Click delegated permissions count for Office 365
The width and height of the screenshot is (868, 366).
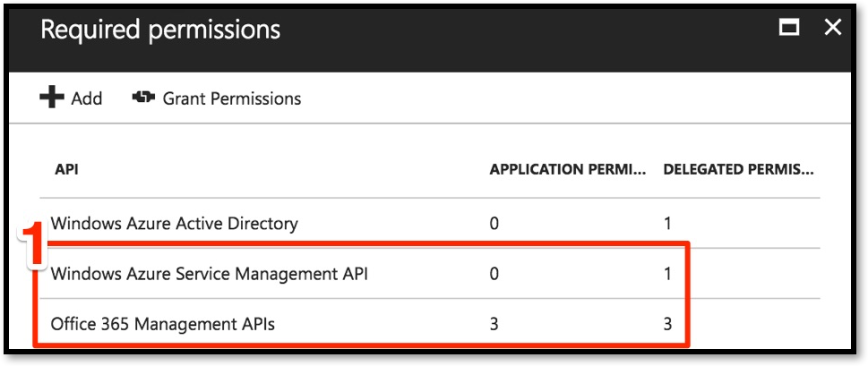point(667,323)
